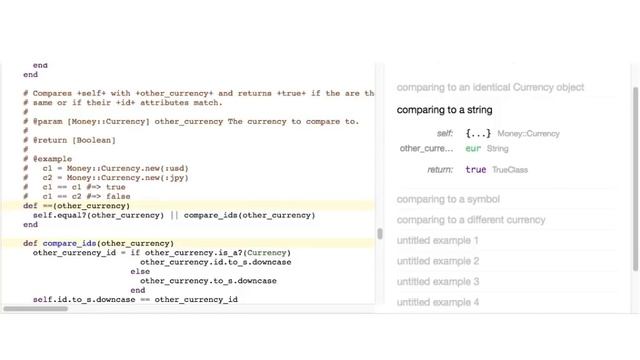Image resolution: width=640 pixels, height=360 pixels.
Task: Click the 'def compare_ids(other_currency)' line
Action: tap(98, 243)
